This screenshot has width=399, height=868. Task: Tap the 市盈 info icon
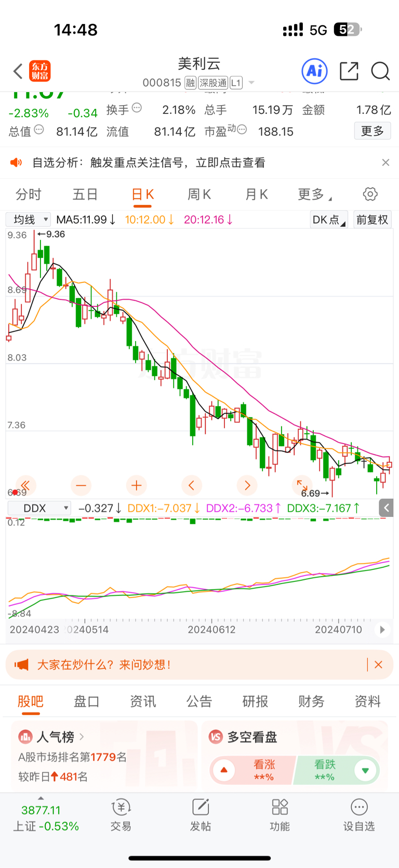(242, 129)
